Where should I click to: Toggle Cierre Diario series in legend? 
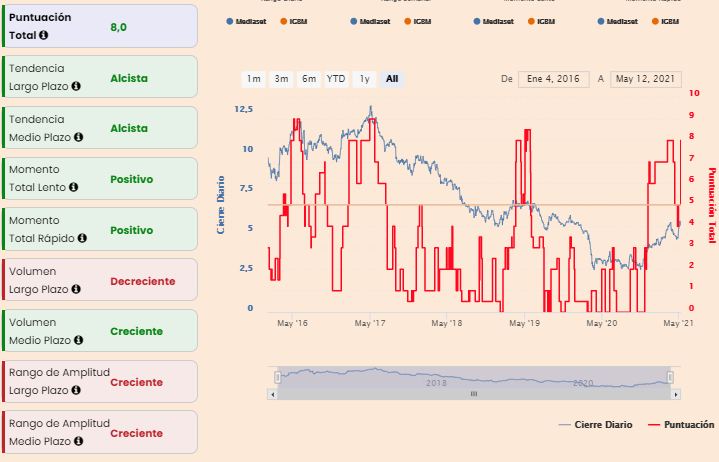pos(595,425)
